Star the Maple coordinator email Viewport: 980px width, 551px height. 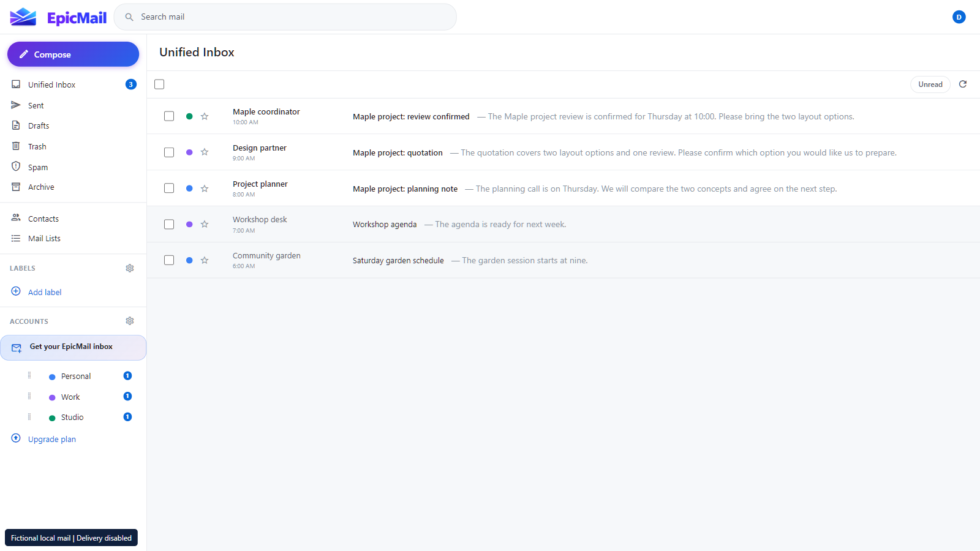tap(205, 116)
